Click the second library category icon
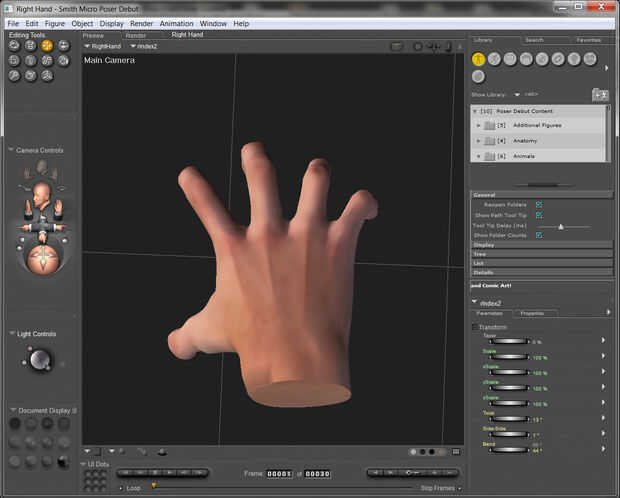Screen dimensions: 620x498 point(495,59)
